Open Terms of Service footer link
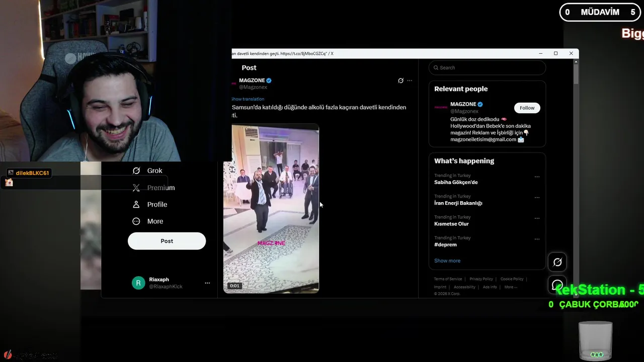 [x=448, y=279]
